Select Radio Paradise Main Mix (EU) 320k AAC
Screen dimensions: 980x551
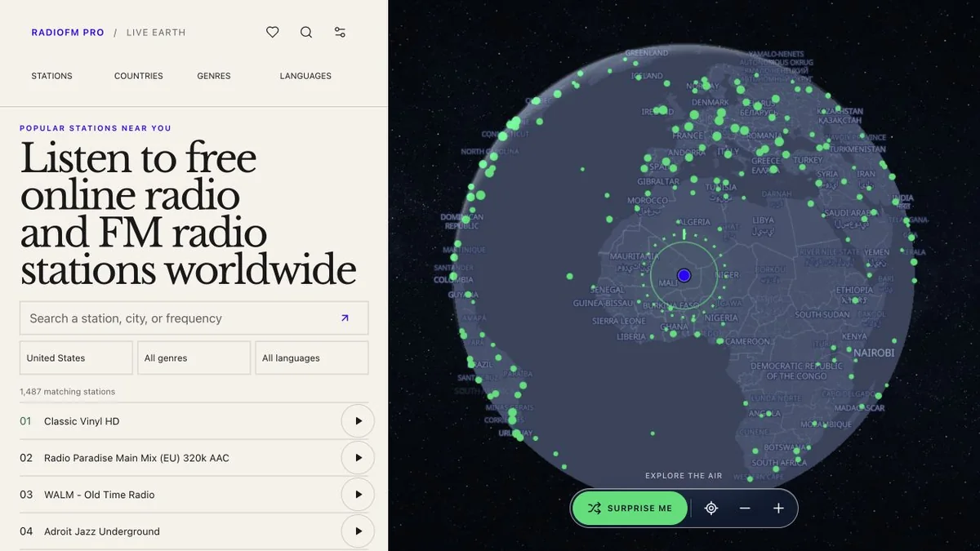136,458
